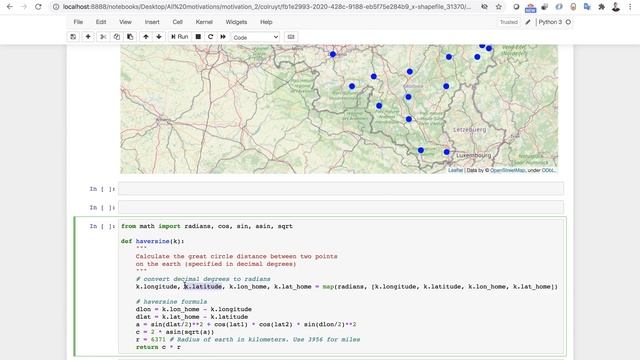The width and height of the screenshot is (640, 360).
Task: Cut selected cells with scissors icon
Action: 103,37
